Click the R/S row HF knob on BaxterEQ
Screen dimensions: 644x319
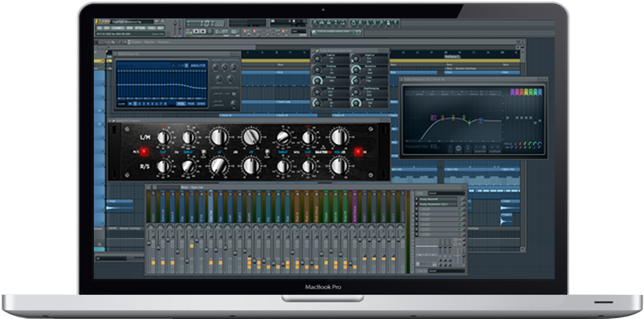pos(252,165)
